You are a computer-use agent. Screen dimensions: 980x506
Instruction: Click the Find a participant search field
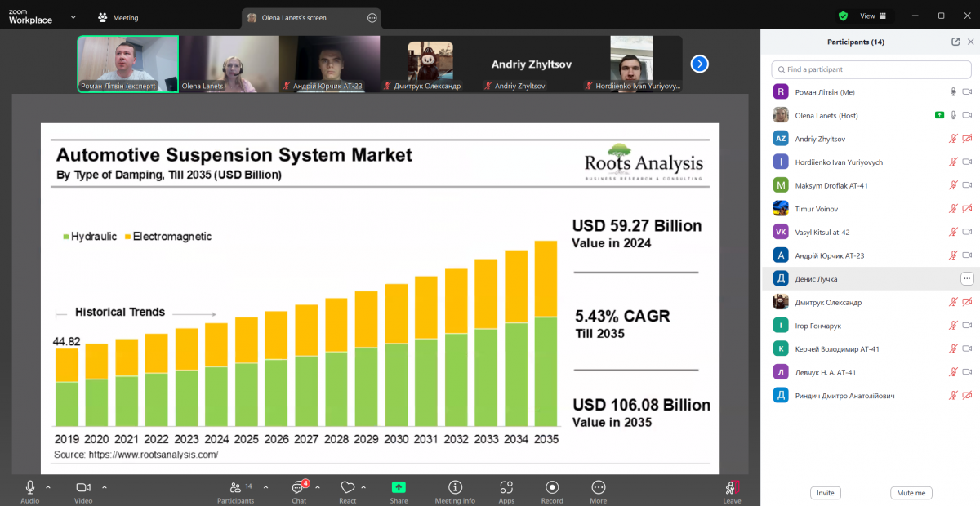pyautogui.click(x=871, y=69)
